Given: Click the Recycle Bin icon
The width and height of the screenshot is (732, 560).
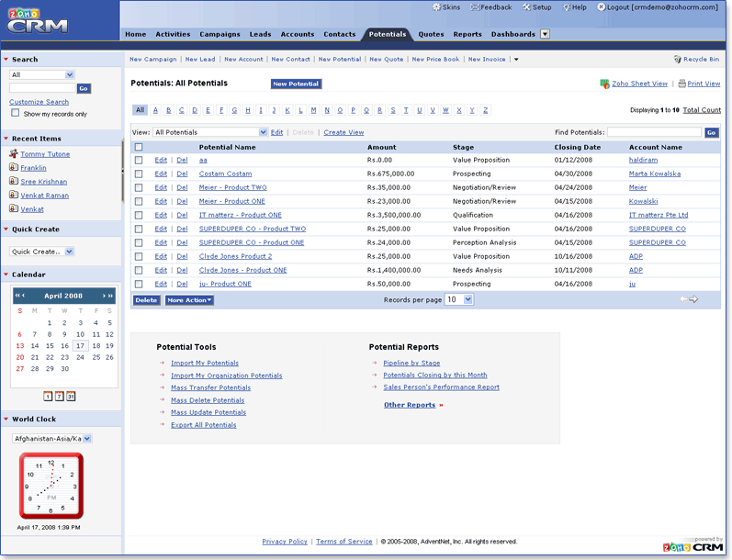Looking at the screenshot, I should [x=678, y=59].
